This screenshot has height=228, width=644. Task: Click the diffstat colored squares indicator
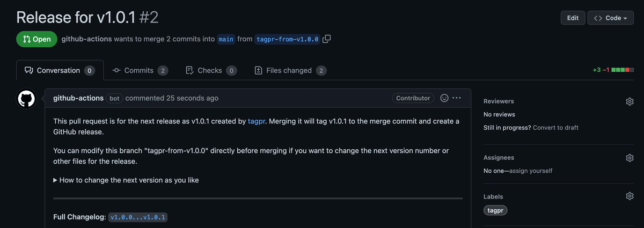pos(623,70)
